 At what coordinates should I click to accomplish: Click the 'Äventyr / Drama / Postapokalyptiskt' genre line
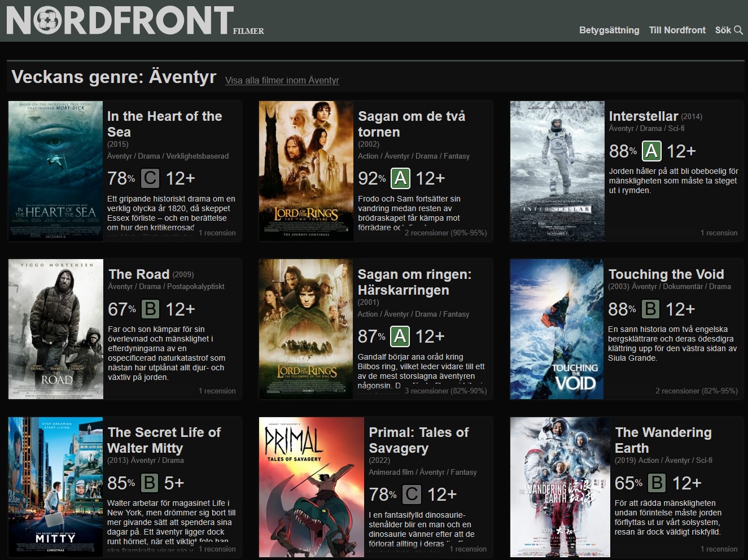coord(166,287)
